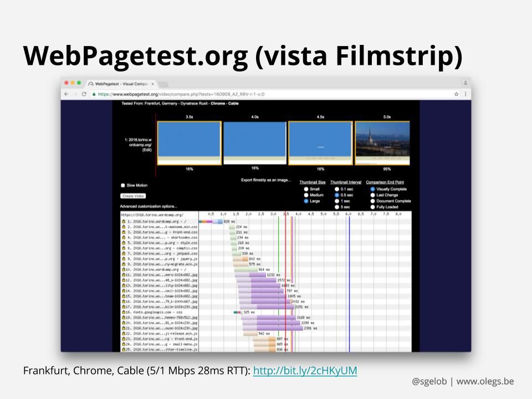This screenshot has height=399, width=532.
Task: Click lock icon of request 22 release.min.js
Action: [x=124, y=334]
